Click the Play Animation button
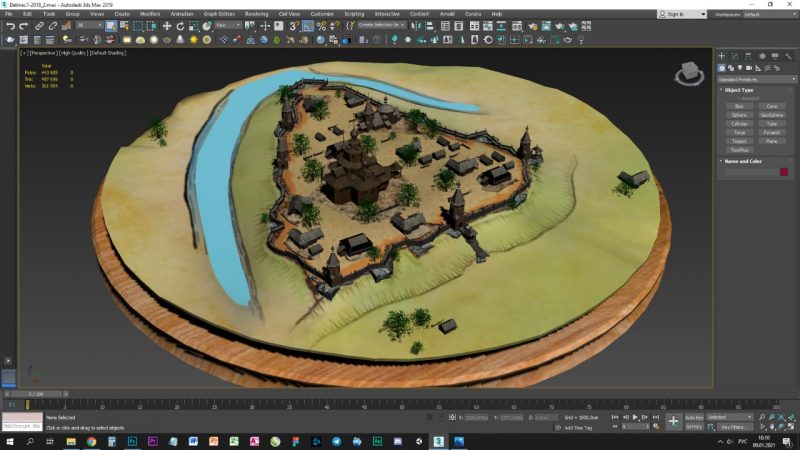Viewport: 800px width, 450px height. [x=635, y=417]
